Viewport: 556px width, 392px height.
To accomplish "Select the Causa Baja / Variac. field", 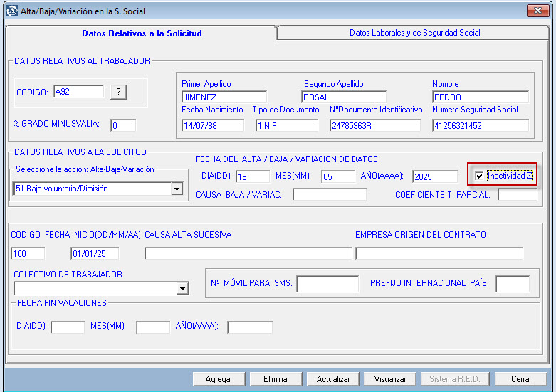I will point(329,194).
